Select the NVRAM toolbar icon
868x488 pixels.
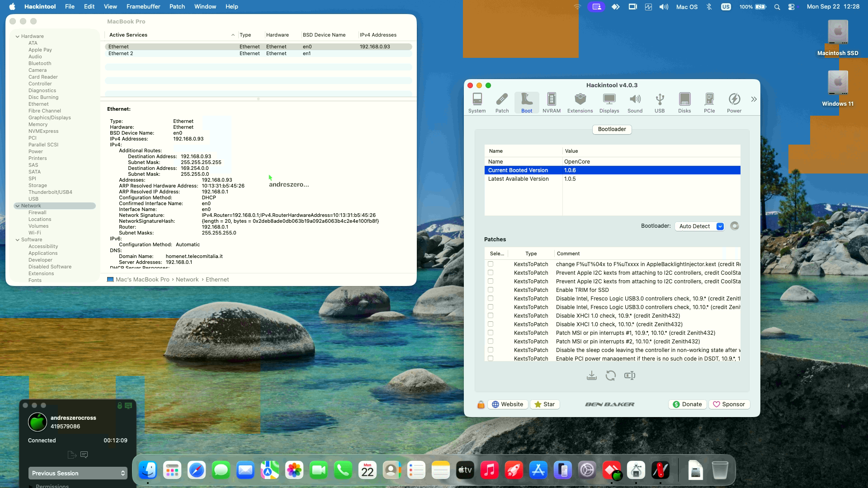[x=552, y=103]
